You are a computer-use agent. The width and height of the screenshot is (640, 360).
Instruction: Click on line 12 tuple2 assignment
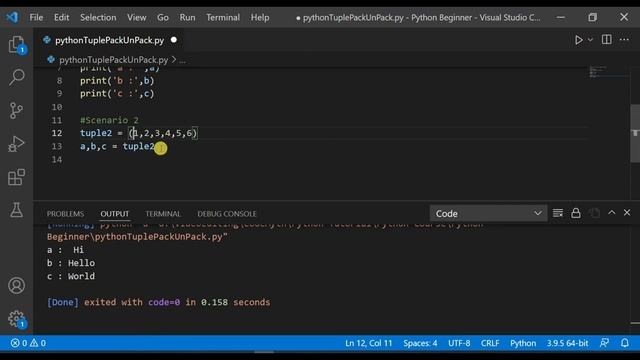coord(139,133)
